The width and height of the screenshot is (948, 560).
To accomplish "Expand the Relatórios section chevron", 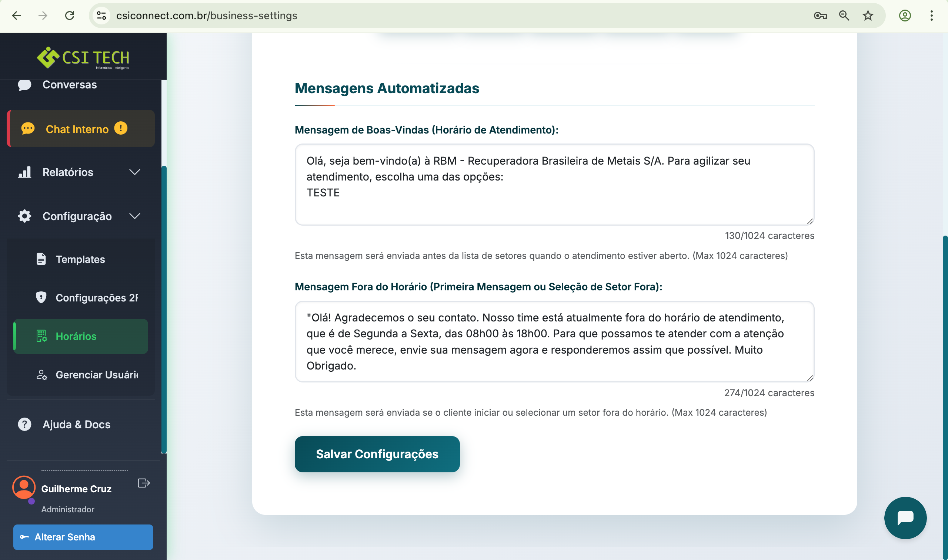I will pos(135,172).
